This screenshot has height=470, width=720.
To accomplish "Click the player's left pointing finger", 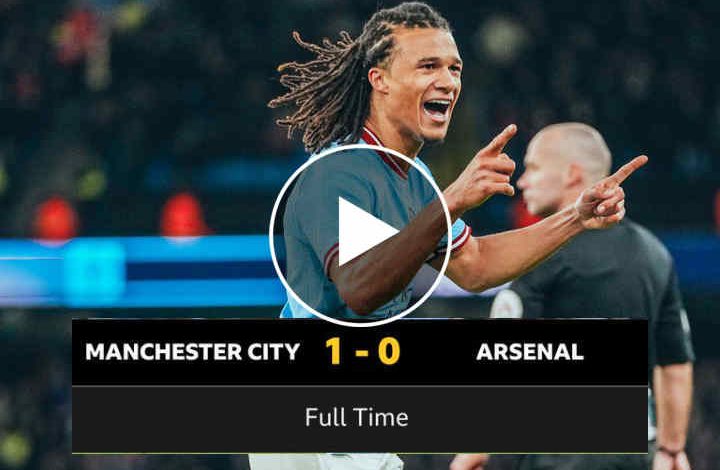I will point(628,168).
